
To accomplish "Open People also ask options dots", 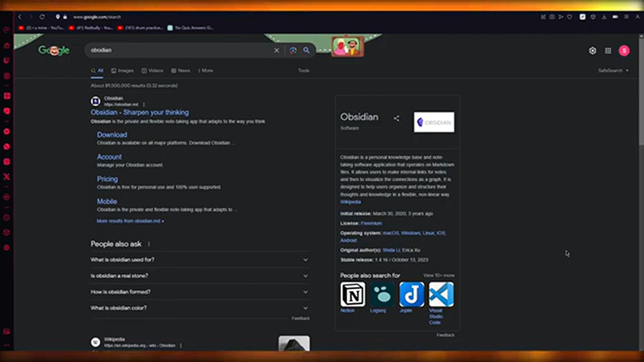I will (149, 244).
